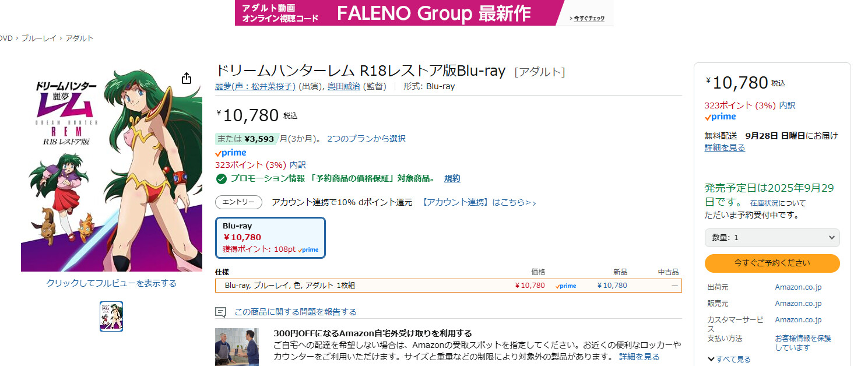Viewport: 868px width, 366px height.
Task: Open Amazon.co.jp link beside 販売元
Action: point(799,304)
